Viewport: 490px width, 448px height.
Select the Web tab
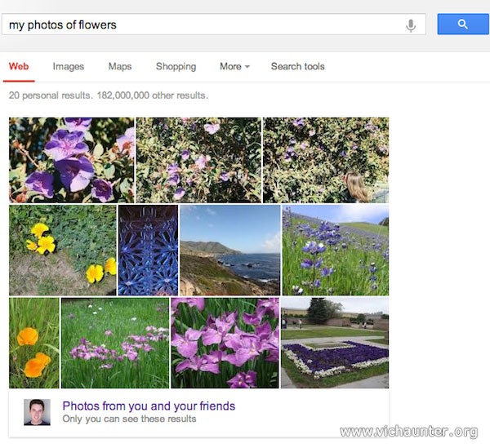19,66
